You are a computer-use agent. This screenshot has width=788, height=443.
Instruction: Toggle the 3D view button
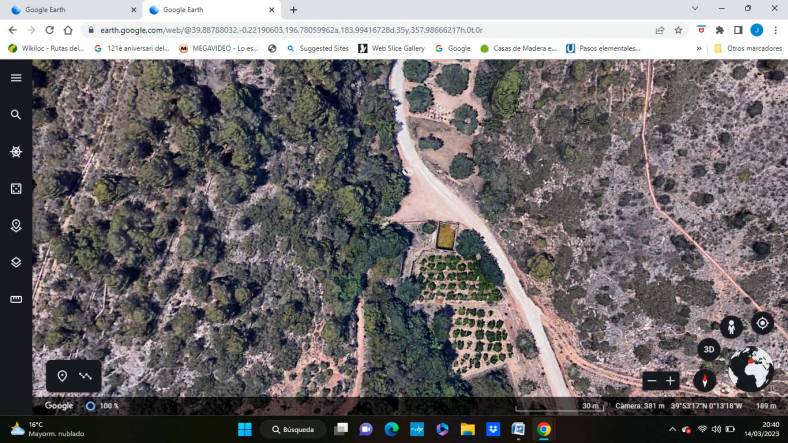[708, 349]
